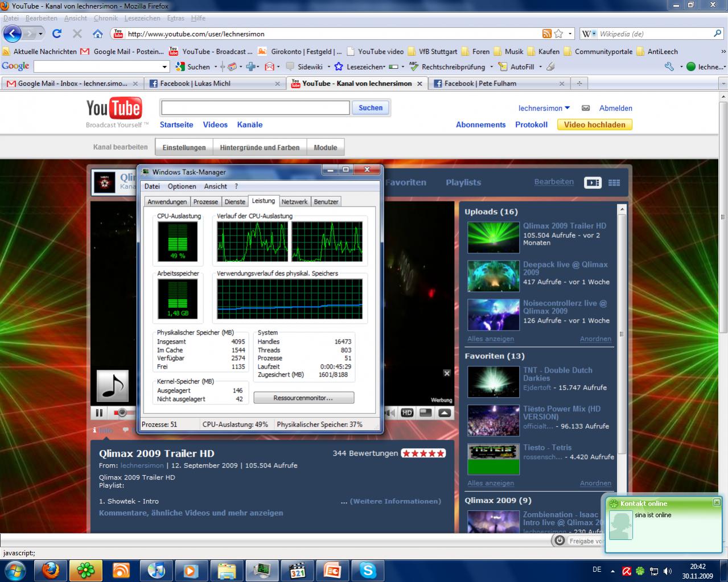Open Firefox home page icon
The width and height of the screenshot is (728, 582).
pyautogui.click(x=97, y=34)
